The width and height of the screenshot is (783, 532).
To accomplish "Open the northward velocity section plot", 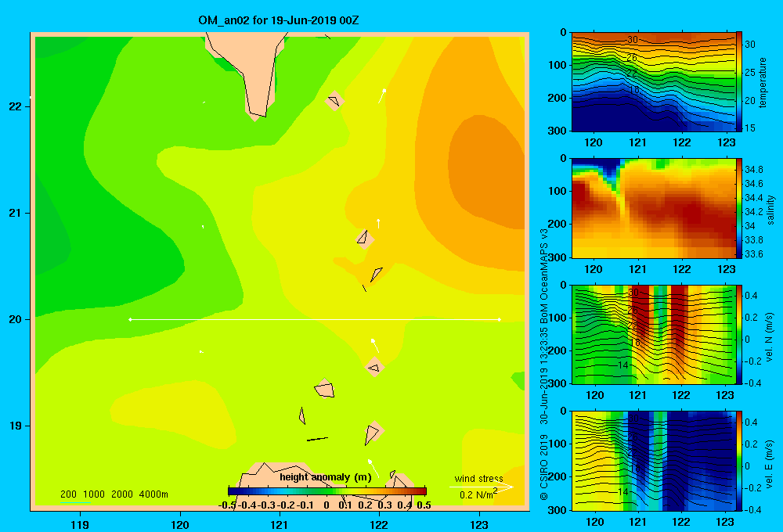I will pos(654,334).
